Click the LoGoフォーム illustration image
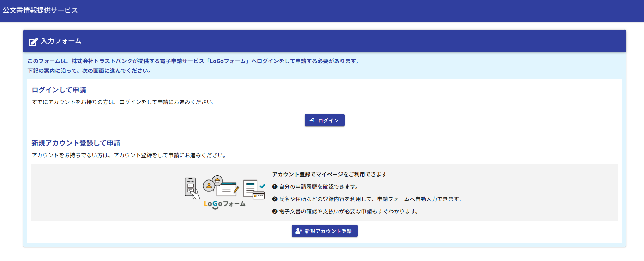Viewport: 644px width, 261px height. (x=225, y=192)
